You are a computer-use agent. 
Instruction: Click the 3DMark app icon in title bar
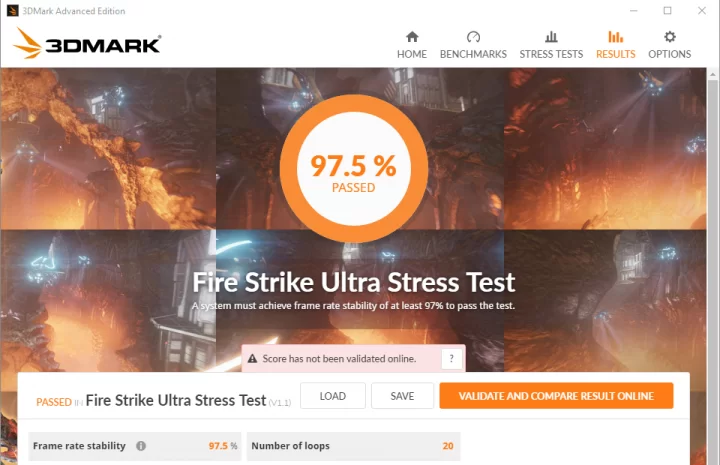(12, 10)
